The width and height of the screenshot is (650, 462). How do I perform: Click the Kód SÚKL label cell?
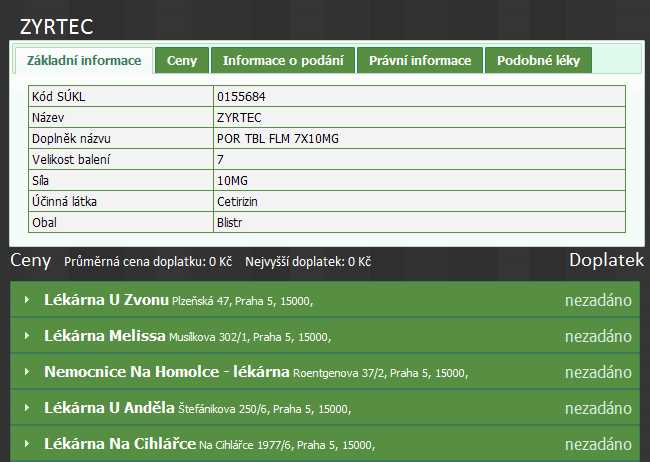tap(121, 96)
